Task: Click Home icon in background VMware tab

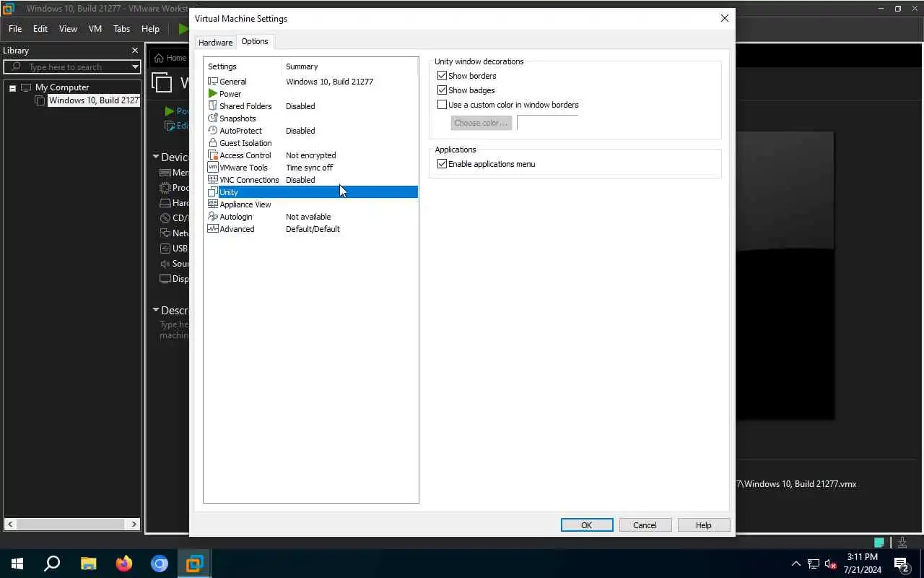Action: pos(159,58)
